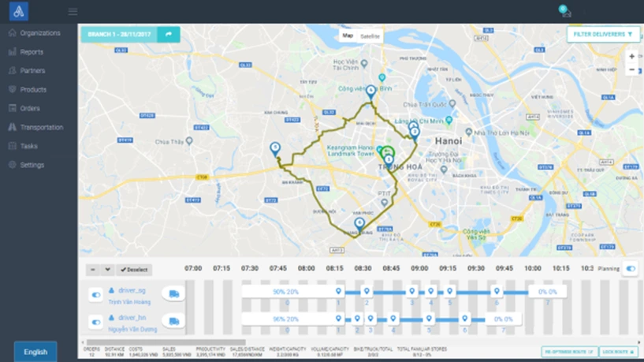
Task: Click the chevron expand button in timeline toolbar
Action: [x=108, y=270]
